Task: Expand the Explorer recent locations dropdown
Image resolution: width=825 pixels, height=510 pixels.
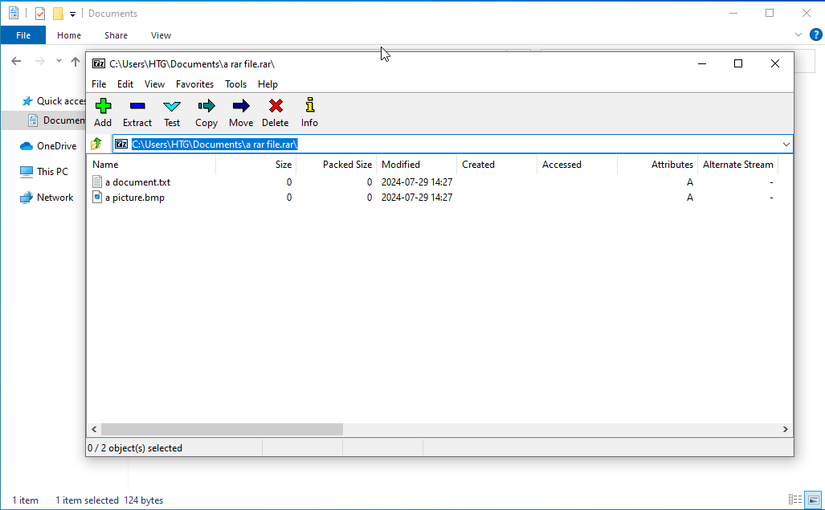Action: (x=58, y=61)
